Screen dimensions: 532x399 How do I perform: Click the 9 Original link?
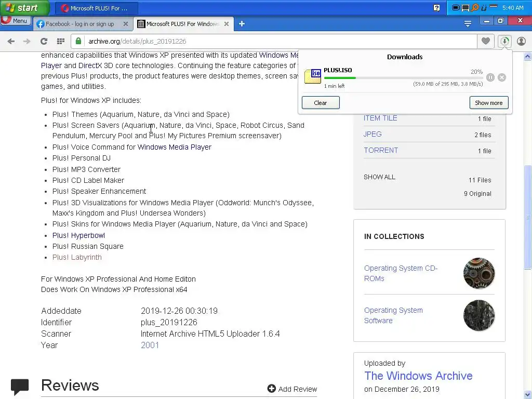coord(477,194)
